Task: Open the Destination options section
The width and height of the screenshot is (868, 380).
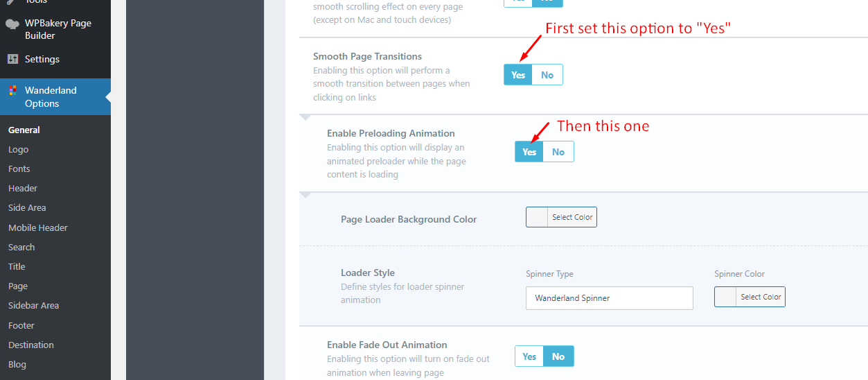Action: [x=31, y=345]
